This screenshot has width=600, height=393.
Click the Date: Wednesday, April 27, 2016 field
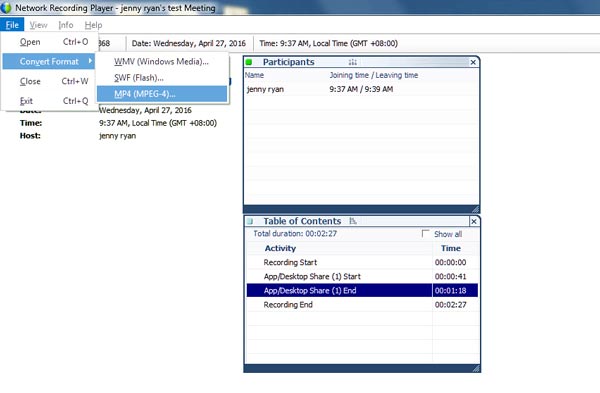189,43
